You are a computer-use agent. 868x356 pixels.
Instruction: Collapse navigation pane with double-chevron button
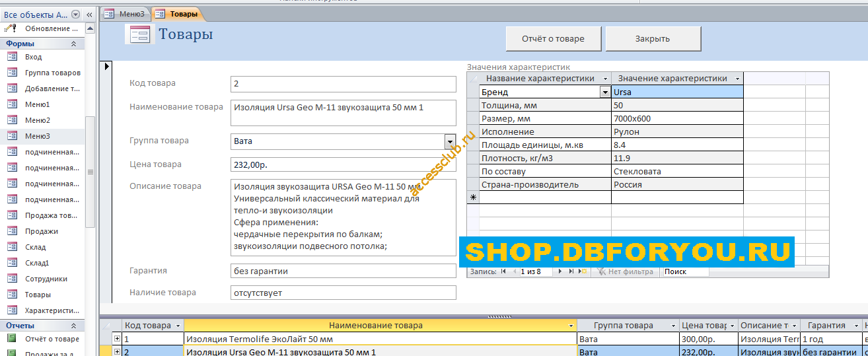coord(89,15)
